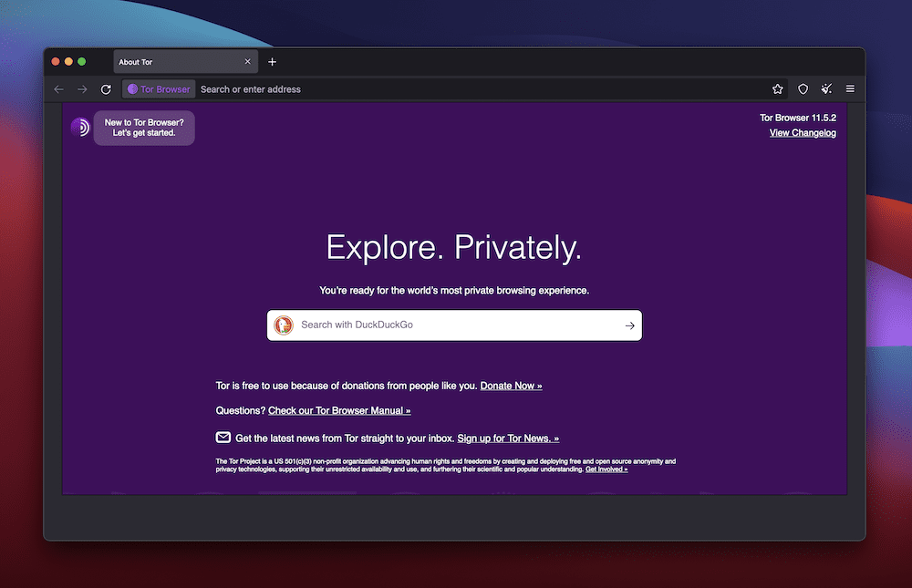912x588 pixels.
Task: Bookmark the page using the star icon
Action: tap(777, 88)
